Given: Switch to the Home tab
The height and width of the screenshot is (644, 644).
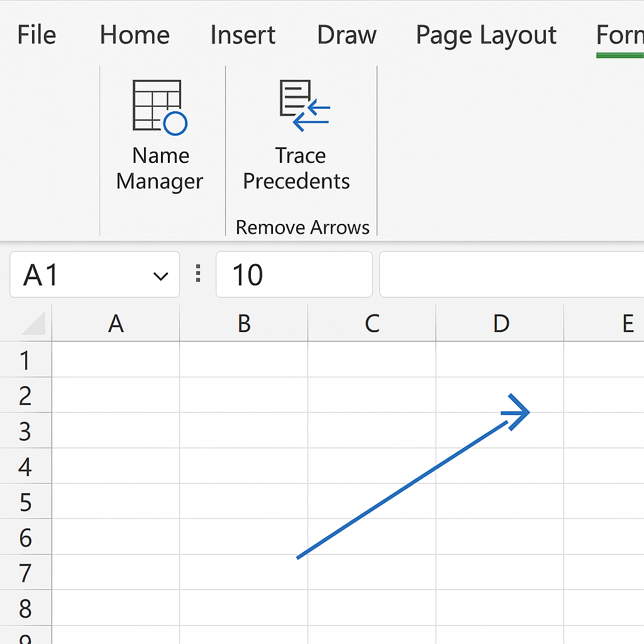Looking at the screenshot, I should point(135,35).
